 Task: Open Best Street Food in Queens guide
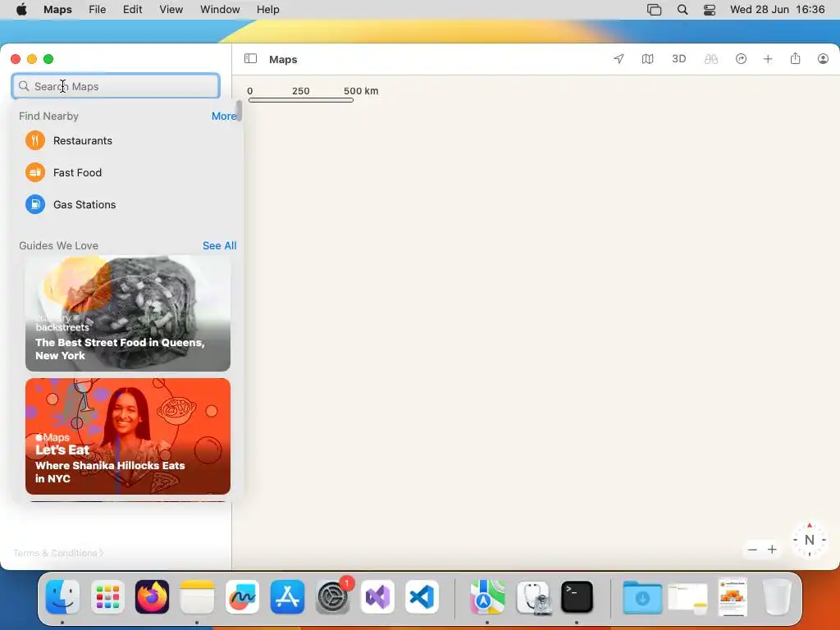pyautogui.click(x=128, y=313)
